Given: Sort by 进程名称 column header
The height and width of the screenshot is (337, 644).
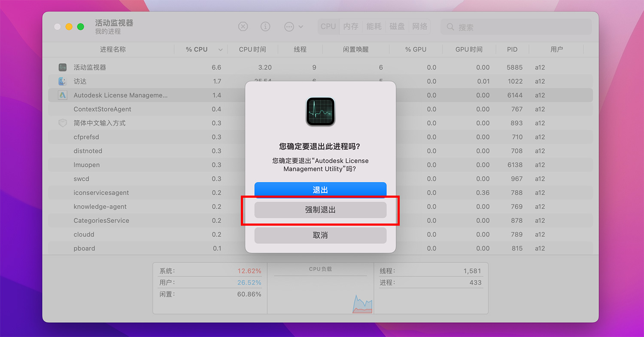Looking at the screenshot, I should (x=113, y=49).
